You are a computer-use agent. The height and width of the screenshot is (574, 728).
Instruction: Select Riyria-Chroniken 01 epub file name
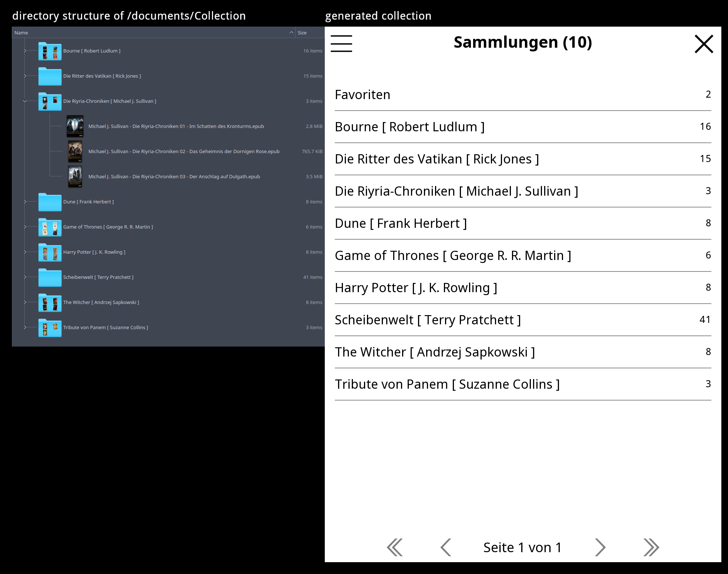point(176,126)
